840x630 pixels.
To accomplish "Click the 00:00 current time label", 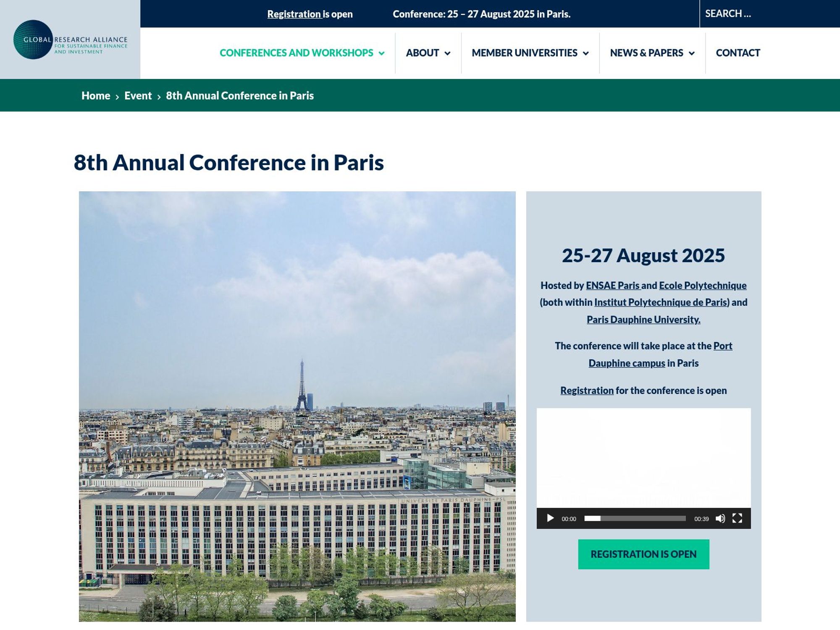I will click(x=569, y=519).
